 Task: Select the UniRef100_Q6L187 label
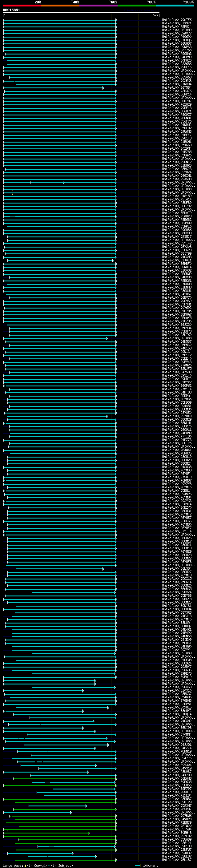point(177,860)
